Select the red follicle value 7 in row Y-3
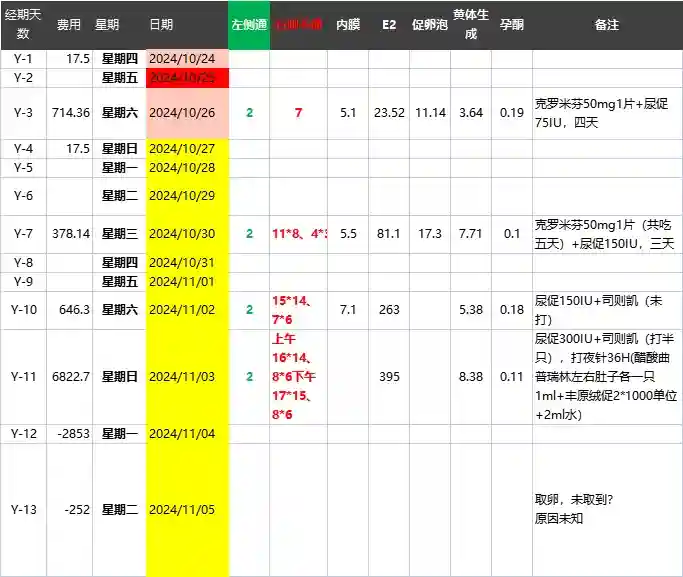 click(x=298, y=113)
